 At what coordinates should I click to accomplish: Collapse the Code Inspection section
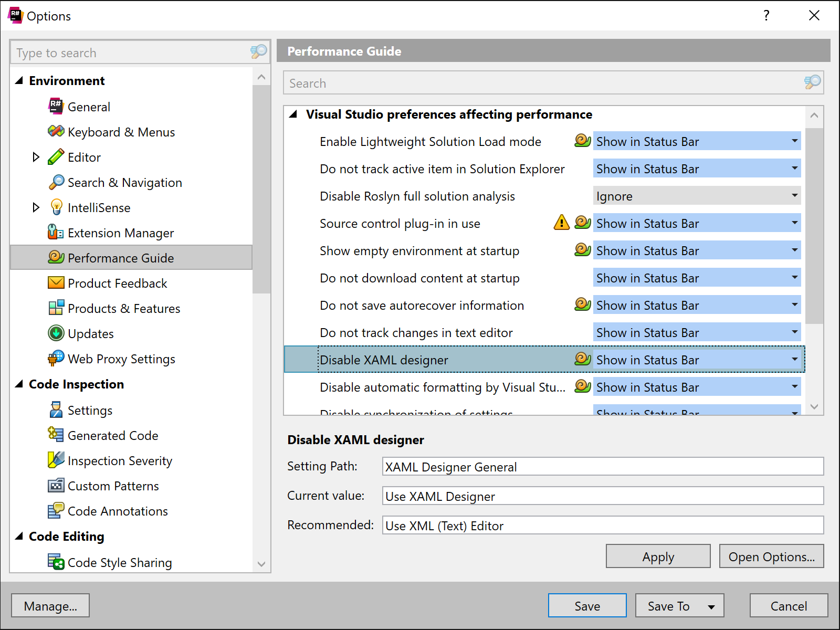coord(19,384)
